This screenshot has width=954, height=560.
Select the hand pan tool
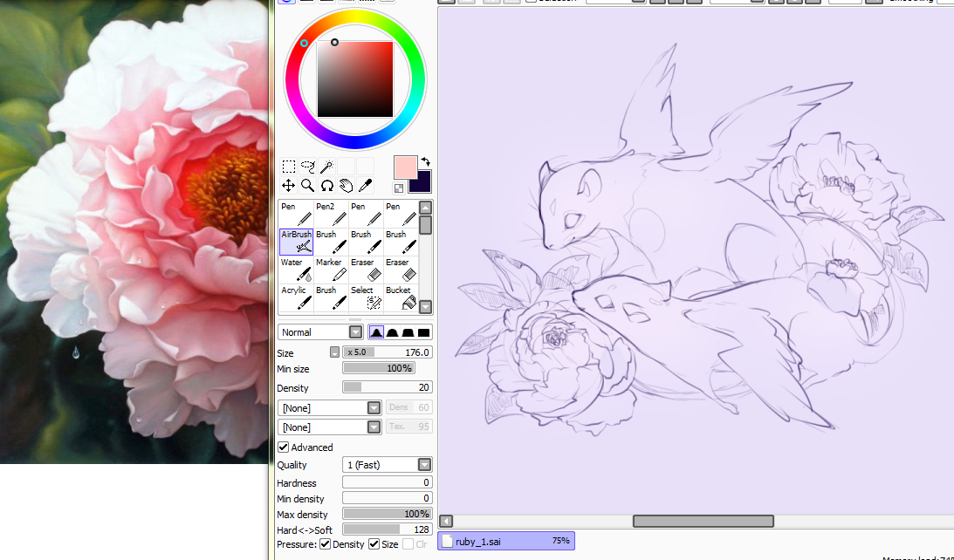pyautogui.click(x=347, y=186)
